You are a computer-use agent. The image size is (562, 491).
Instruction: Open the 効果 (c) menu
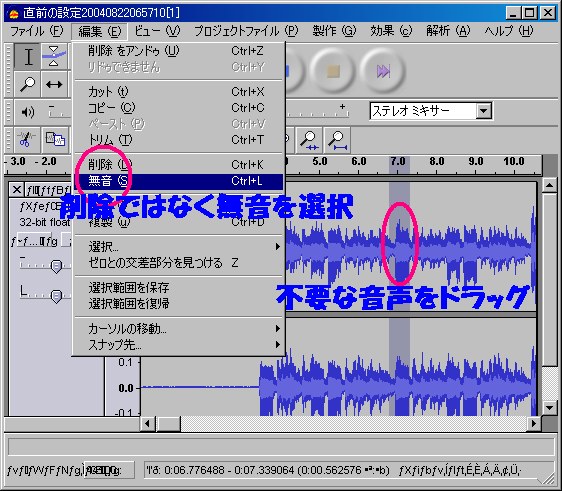click(x=391, y=32)
